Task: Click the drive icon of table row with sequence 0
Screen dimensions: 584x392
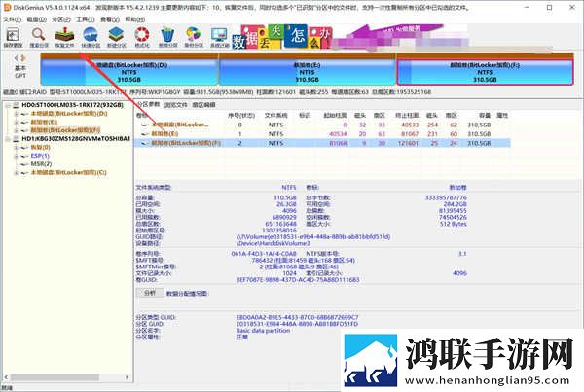Action: pyautogui.click(x=146, y=125)
